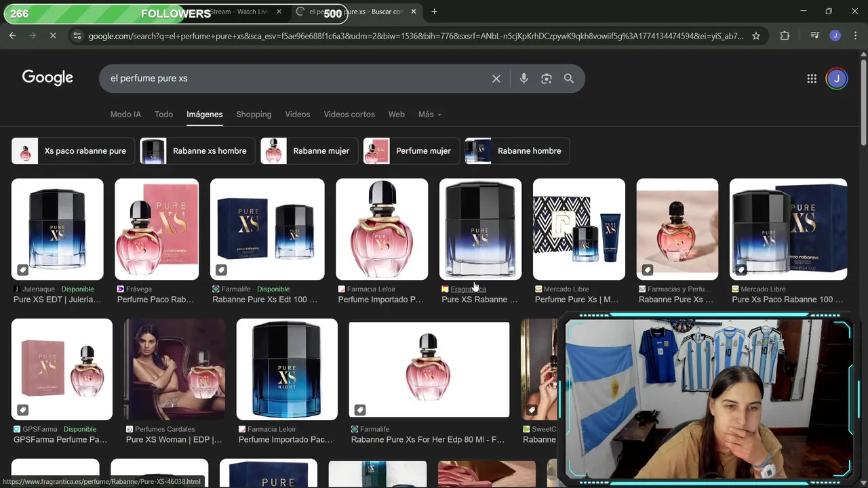Select the Imágenes tab
868x488 pixels.
click(x=205, y=115)
